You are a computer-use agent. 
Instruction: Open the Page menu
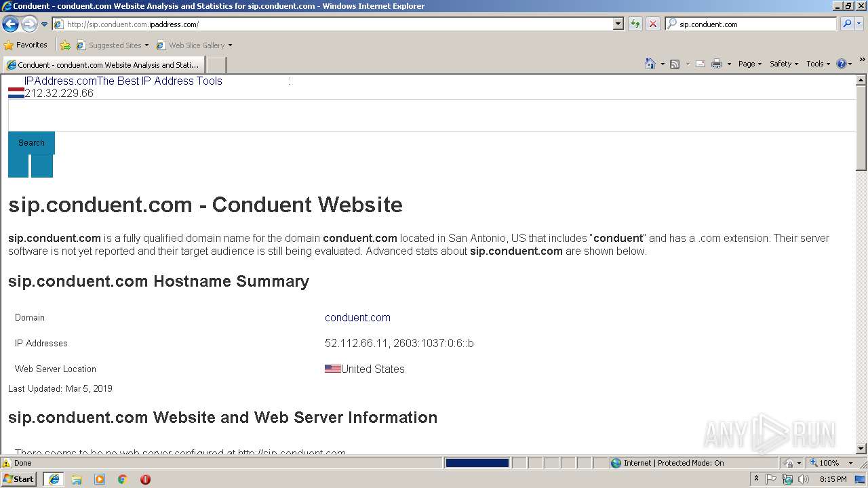(749, 64)
